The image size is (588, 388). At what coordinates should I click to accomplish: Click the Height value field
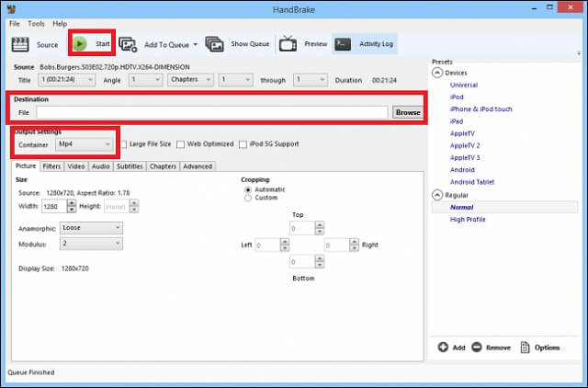coord(117,206)
